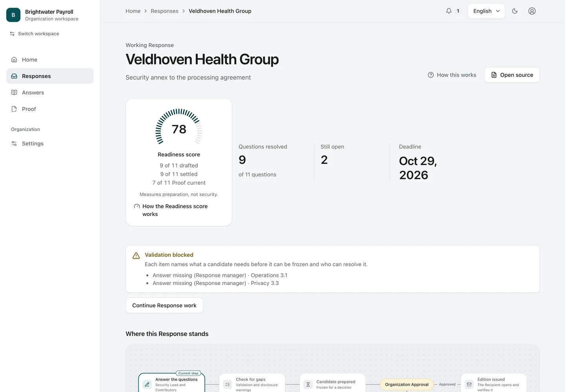Click the Validation blocked warning triangle icon
This screenshot has height=392, width=565.
click(x=136, y=256)
